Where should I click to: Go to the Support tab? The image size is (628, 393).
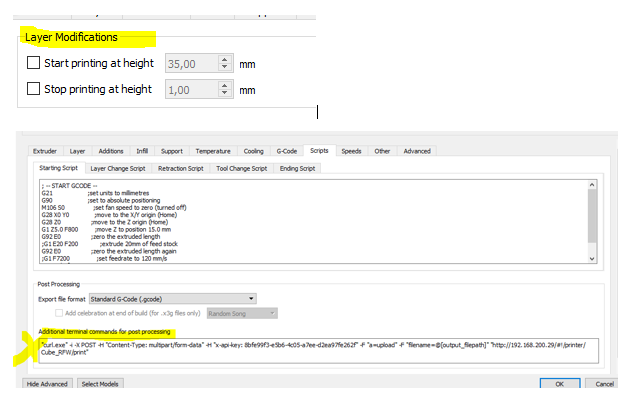point(172,151)
